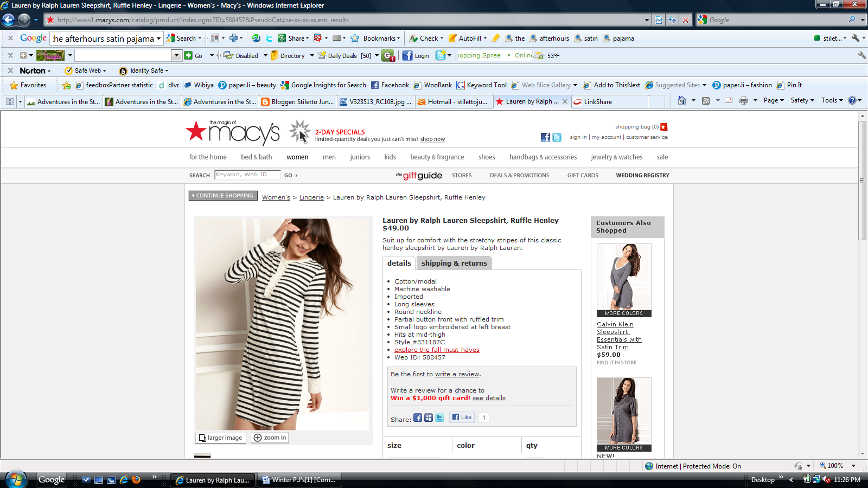Switch to the Hotmail tab
Image resolution: width=868 pixels, height=488 pixels.
click(x=454, y=101)
